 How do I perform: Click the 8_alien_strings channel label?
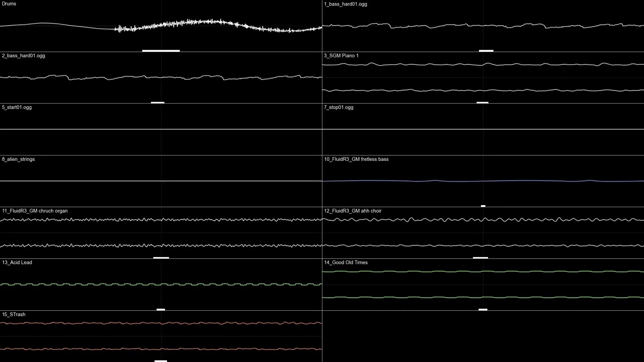point(19,159)
